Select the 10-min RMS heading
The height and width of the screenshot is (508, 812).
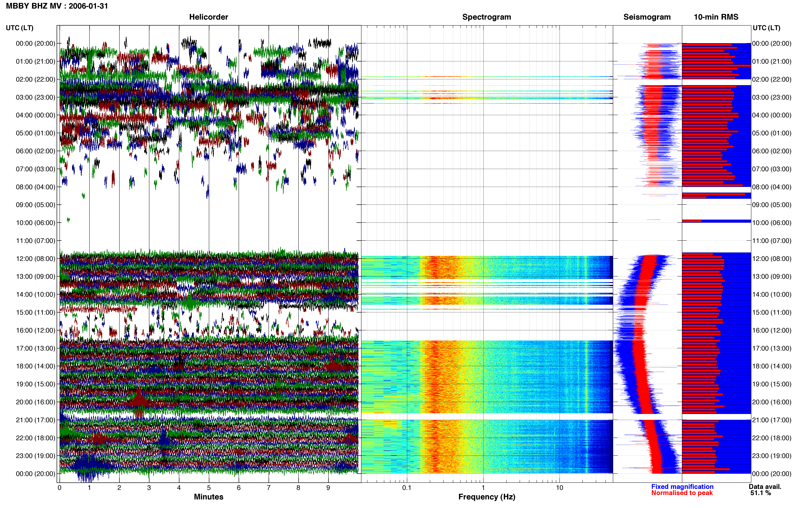[x=716, y=17]
